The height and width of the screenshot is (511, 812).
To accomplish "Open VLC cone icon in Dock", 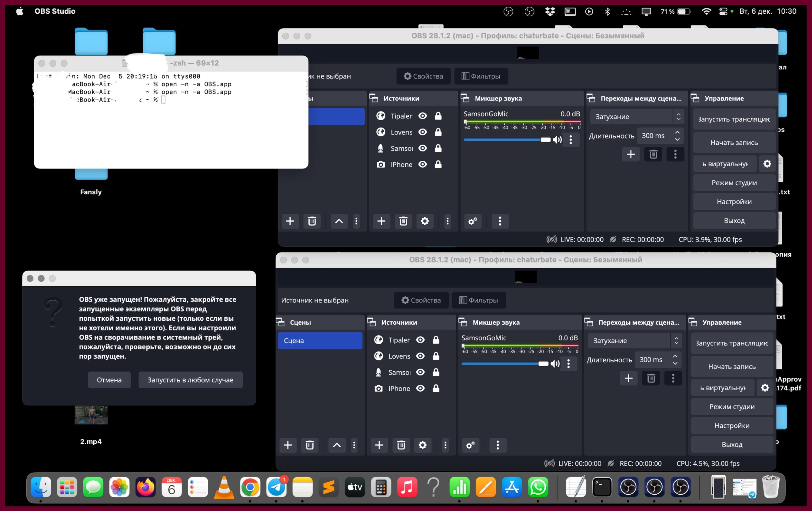I will 224,487.
